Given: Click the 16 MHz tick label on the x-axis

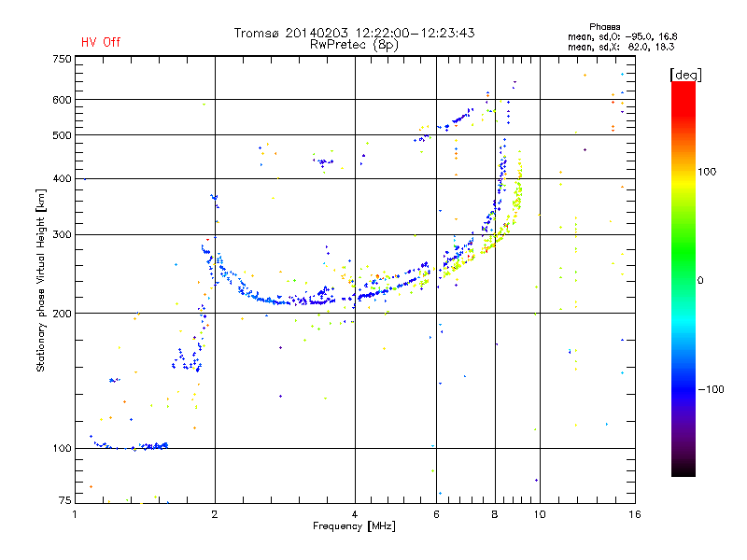Looking at the screenshot, I should click(x=635, y=514).
